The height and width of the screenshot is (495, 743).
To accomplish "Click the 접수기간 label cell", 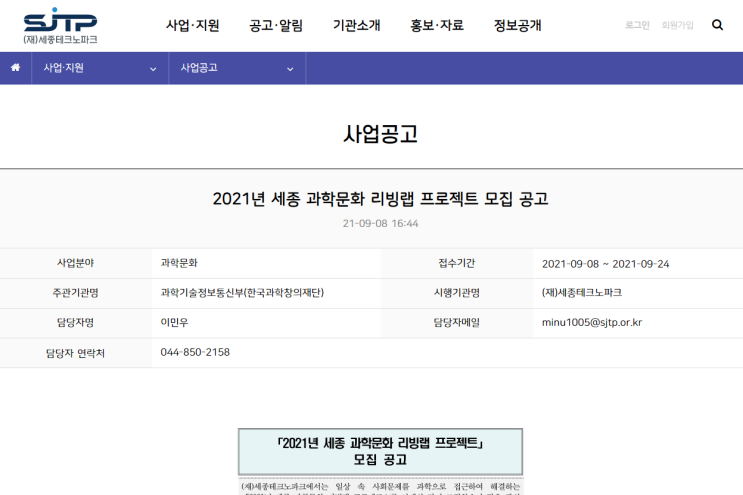I will (457, 263).
